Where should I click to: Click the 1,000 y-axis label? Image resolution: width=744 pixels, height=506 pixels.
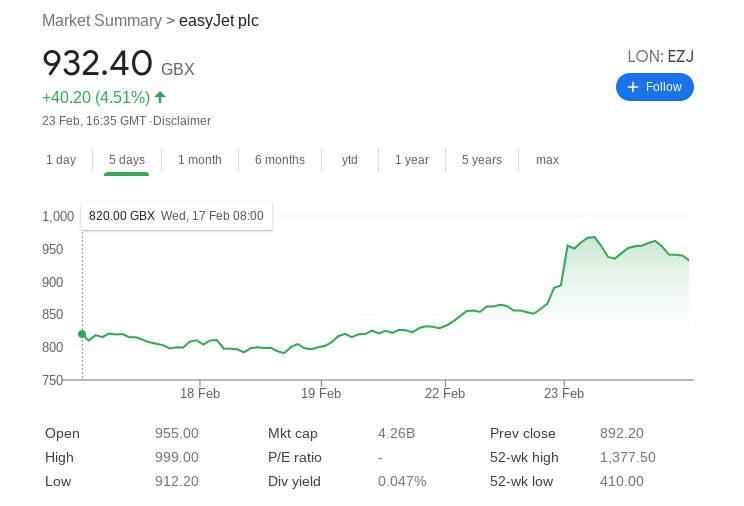[58, 216]
